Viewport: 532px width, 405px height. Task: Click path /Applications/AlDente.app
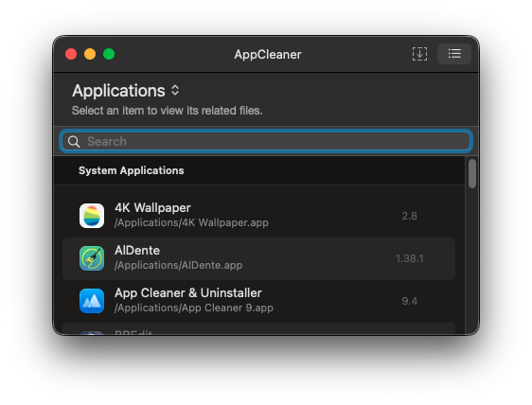click(x=179, y=265)
